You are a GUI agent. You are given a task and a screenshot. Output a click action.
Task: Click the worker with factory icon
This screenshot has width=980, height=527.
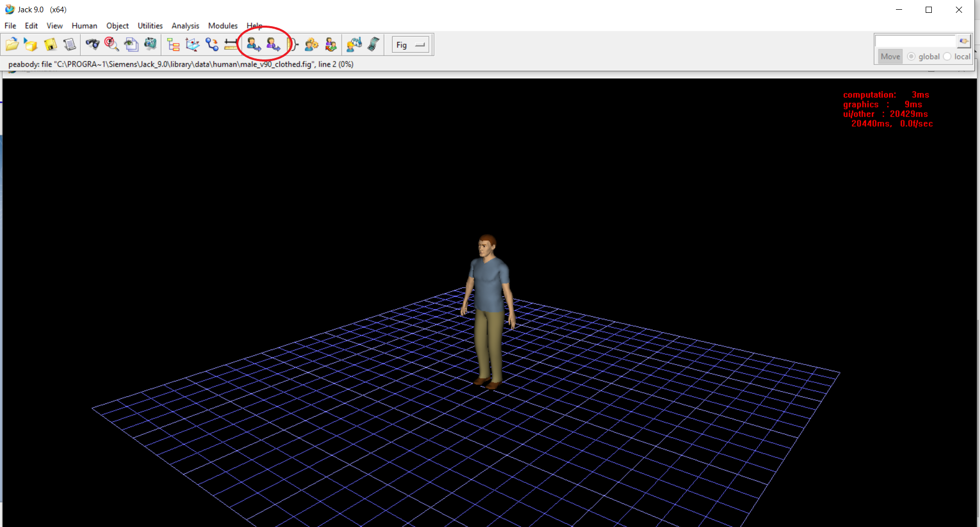click(354, 45)
